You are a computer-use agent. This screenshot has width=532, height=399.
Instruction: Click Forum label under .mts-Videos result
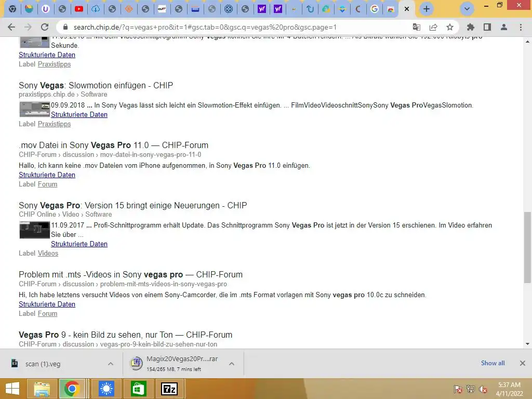47,313
